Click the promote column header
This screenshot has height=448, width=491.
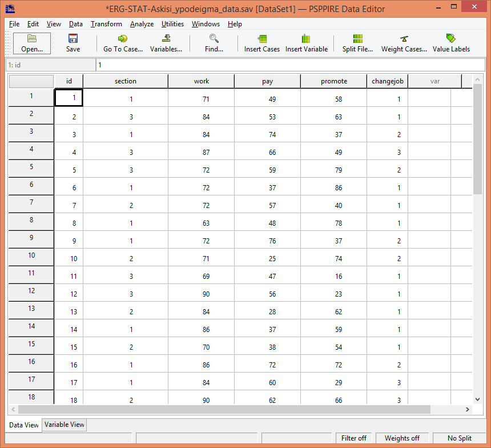click(334, 81)
